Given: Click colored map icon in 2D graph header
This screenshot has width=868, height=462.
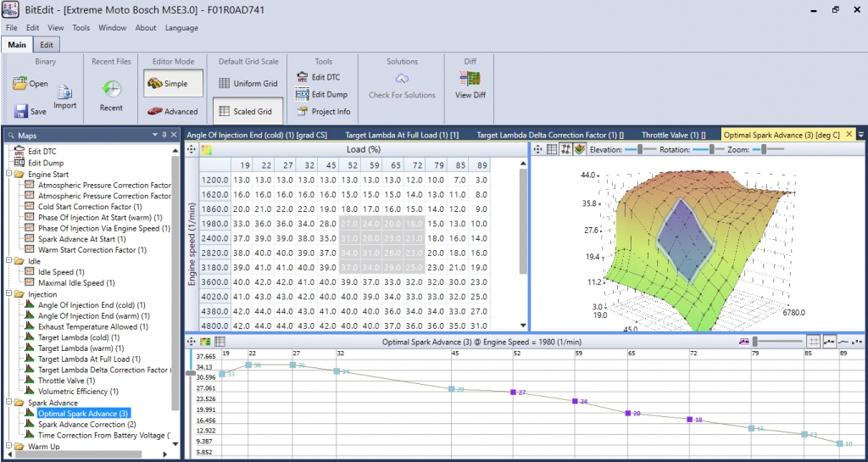Looking at the screenshot, I should pos(205,342).
